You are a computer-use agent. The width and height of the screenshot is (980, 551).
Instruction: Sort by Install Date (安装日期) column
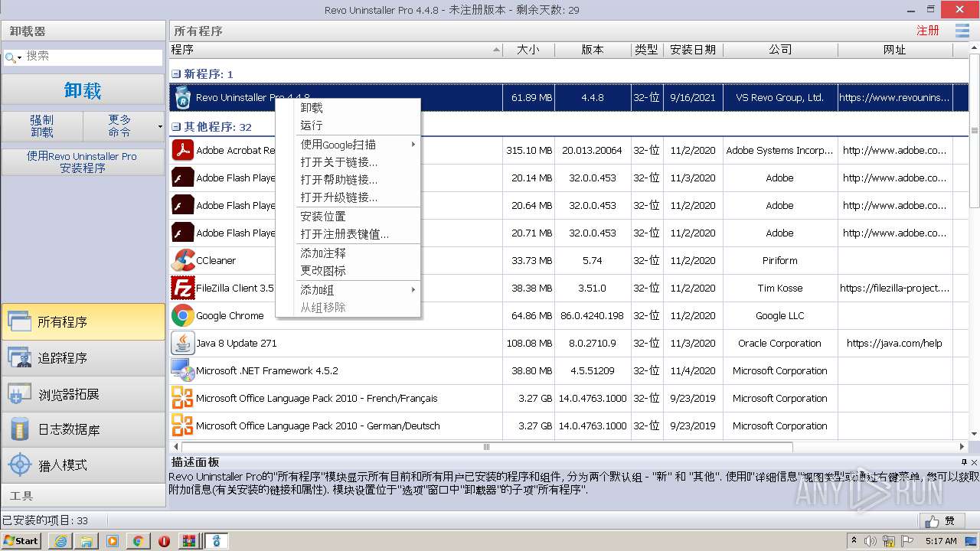693,50
